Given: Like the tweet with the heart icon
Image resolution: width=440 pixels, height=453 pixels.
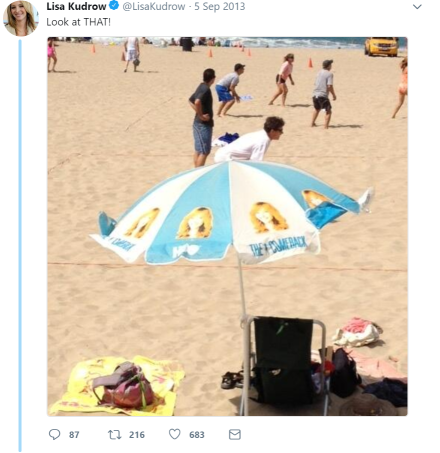Looking at the screenshot, I should pos(174,434).
